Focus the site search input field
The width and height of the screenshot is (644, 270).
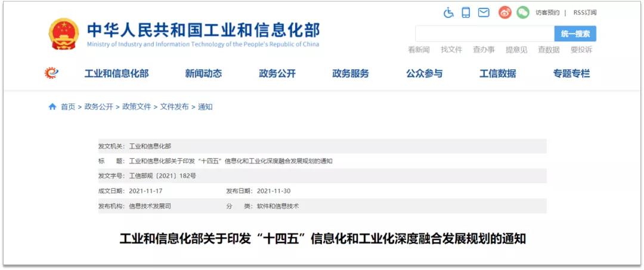point(485,33)
